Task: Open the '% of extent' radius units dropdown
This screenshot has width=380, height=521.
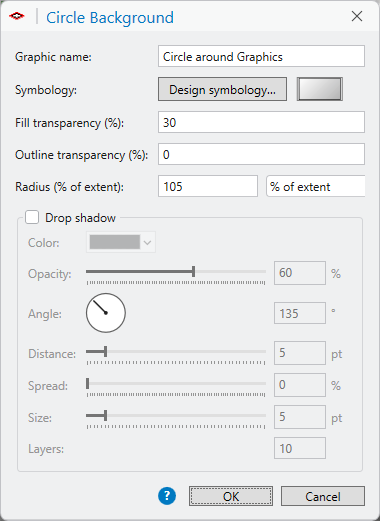Action: 315,186
